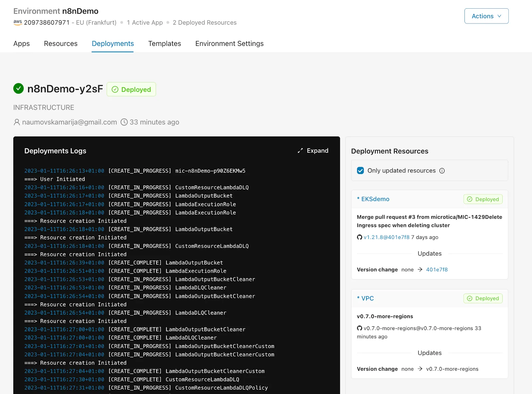532x394 pixels.
Task: Open the Templates tab
Action: click(165, 44)
